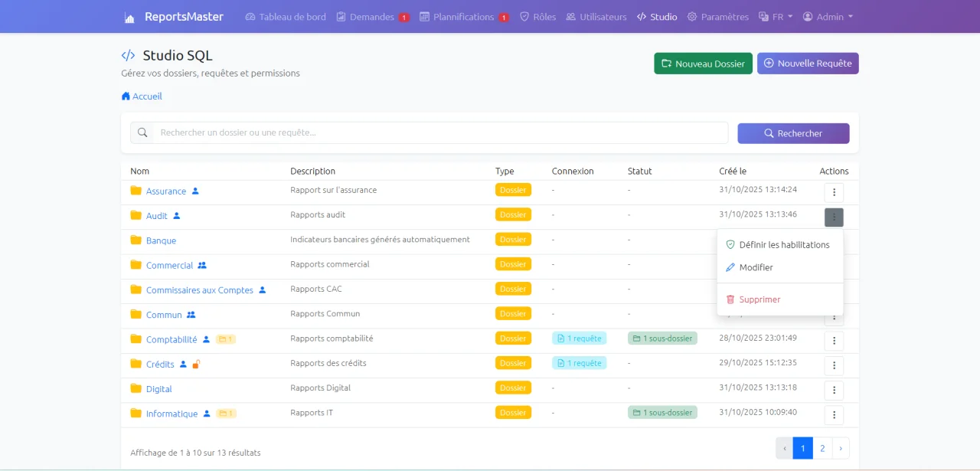Open the Commercial folder link
This screenshot has width=980, height=471.
pos(169,265)
